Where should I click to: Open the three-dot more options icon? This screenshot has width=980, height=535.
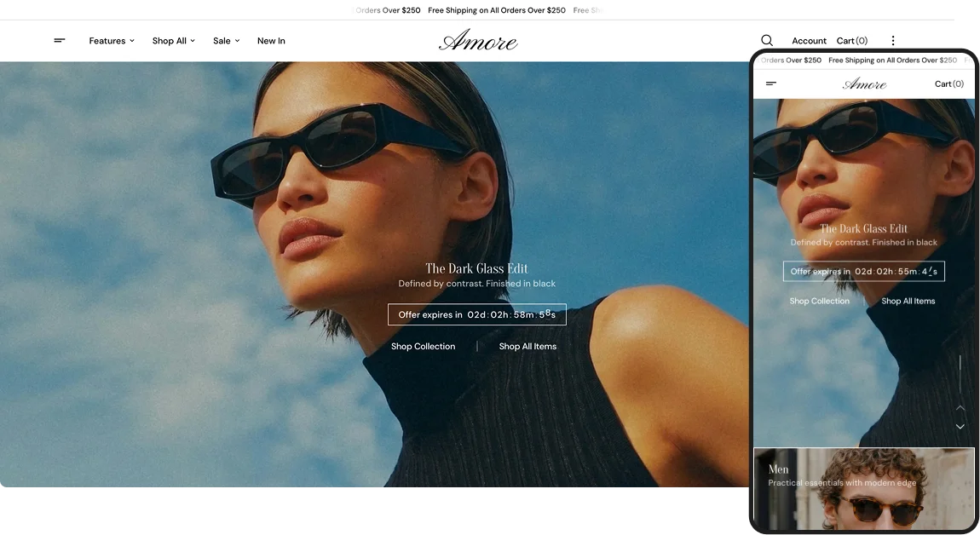pos(893,41)
